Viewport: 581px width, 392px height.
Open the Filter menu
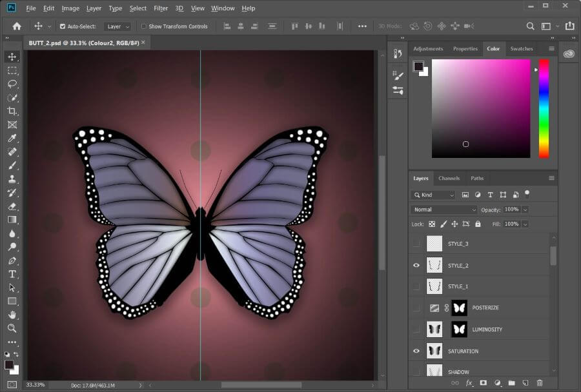click(161, 8)
